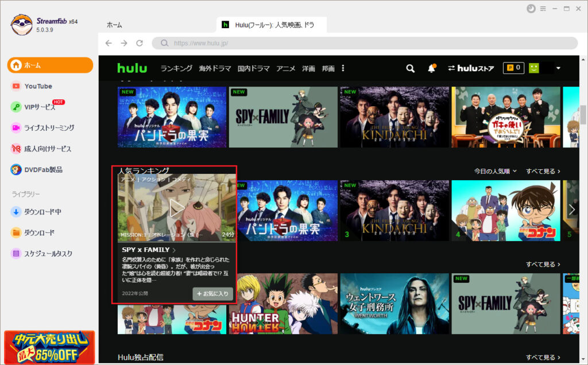Open 邦画 in the Hulu menu

(x=328, y=68)
